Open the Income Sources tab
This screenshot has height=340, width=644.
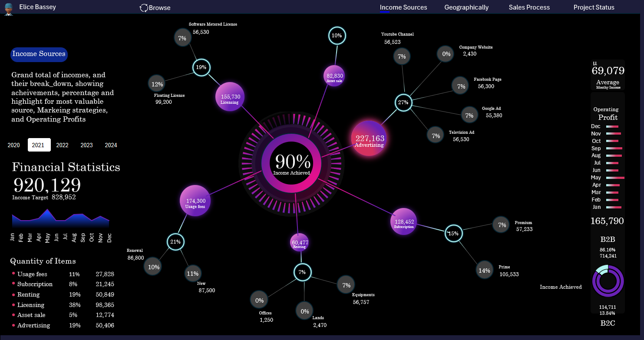tap(403, 7)
